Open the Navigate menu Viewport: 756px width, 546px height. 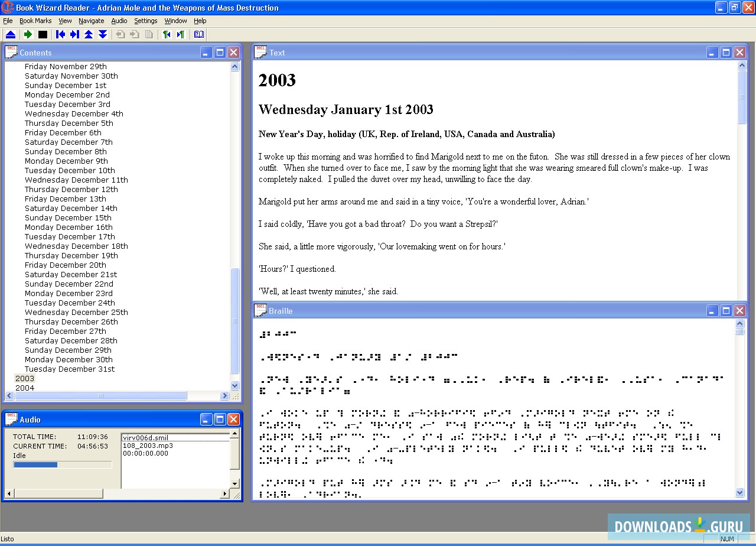pos(91,20)
